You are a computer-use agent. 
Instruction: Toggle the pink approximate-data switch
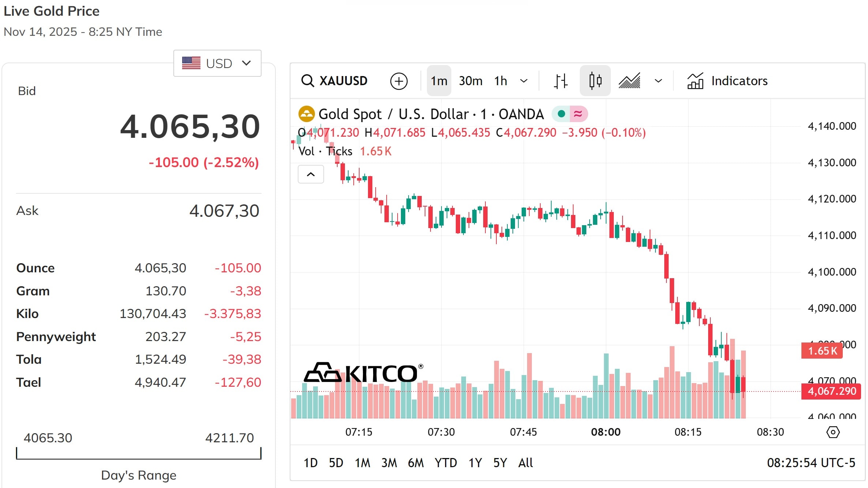pyautogui.click(x=578, y=114)
